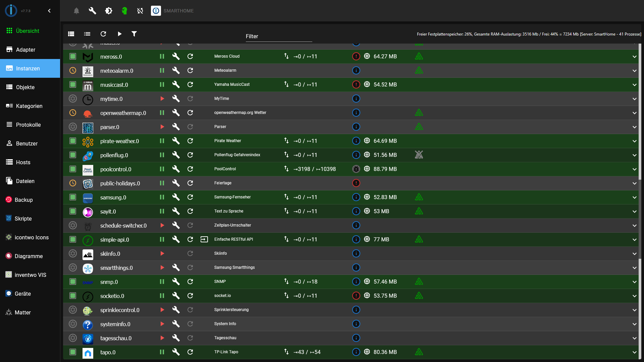Expand the sprinklecontrol.0 row details
The height and width of the screenshot is (362, 644).
(634, 310)
